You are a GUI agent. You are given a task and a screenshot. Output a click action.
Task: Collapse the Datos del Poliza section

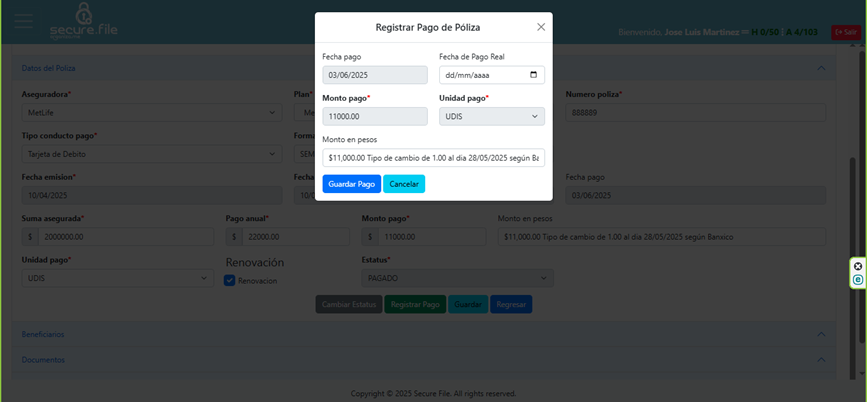(x=820, y=68)
